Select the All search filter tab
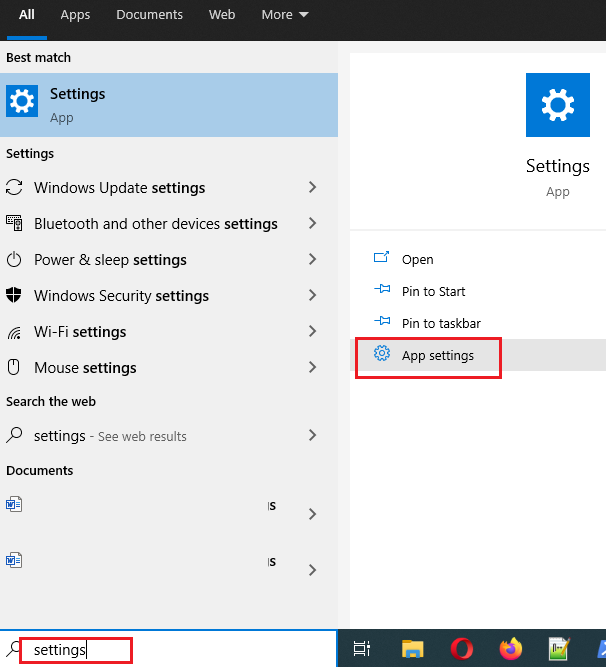The height and width of the screenshot is (667, 606). [x=26, y=15]
